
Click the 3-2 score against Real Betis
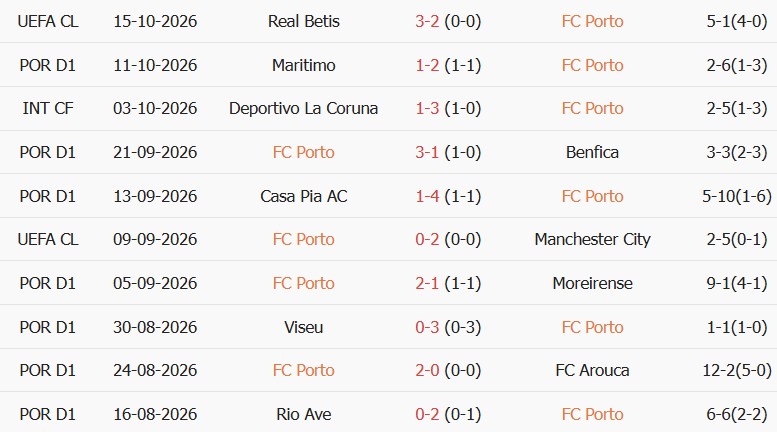click(x=427, y=21)
